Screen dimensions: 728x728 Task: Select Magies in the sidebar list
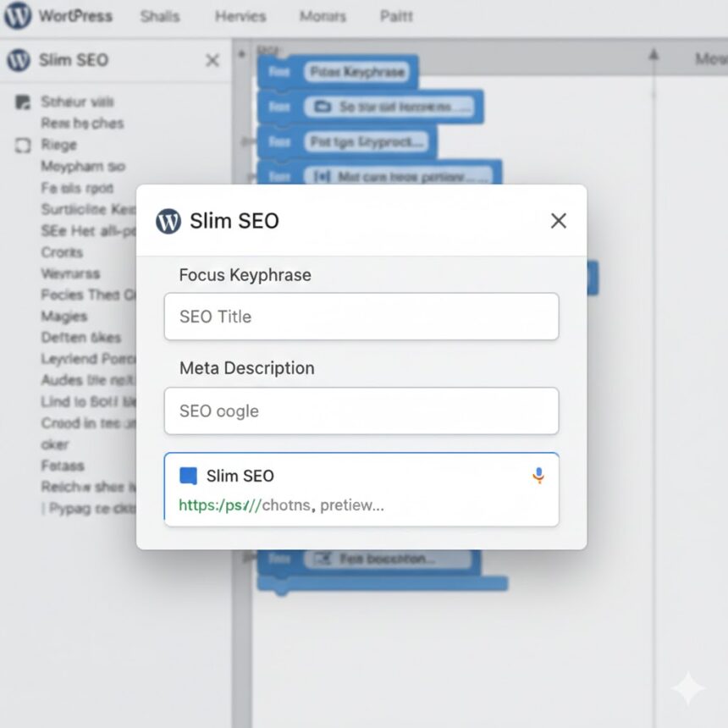64,316
